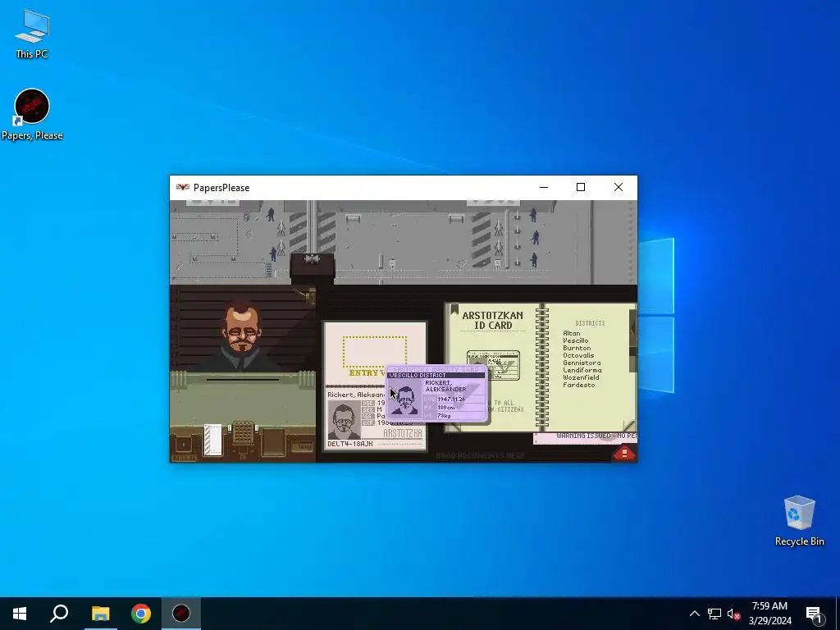Select 'Gennistora' in the districts list

pyautogui.click(x=582, y=363)
